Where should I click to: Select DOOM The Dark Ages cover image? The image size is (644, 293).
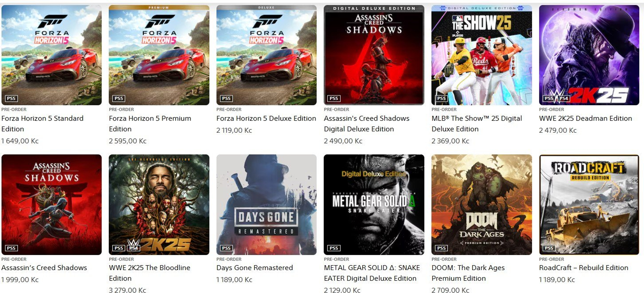click(x=482, y=205)
